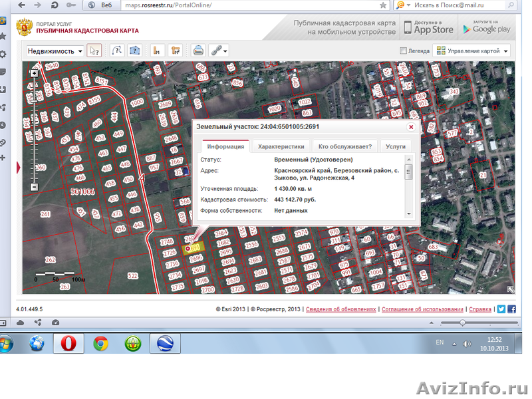Close the parcel info popup

point(411,127)
